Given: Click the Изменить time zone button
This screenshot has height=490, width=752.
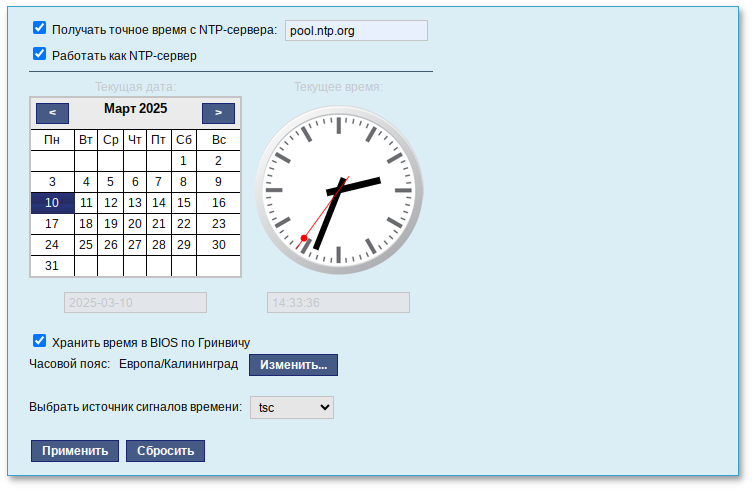Looking at the screenshot, I should point(293,365).
